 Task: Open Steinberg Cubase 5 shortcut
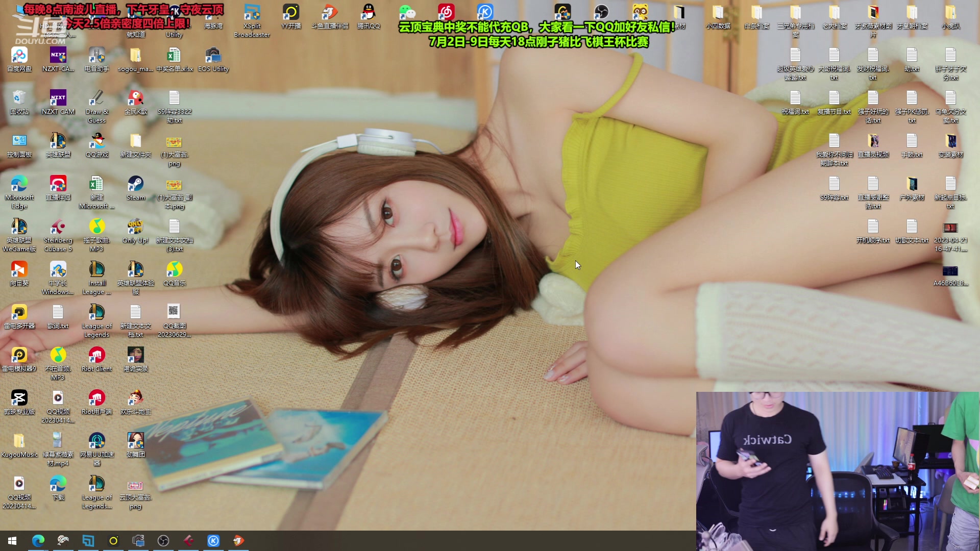point(58,228)
